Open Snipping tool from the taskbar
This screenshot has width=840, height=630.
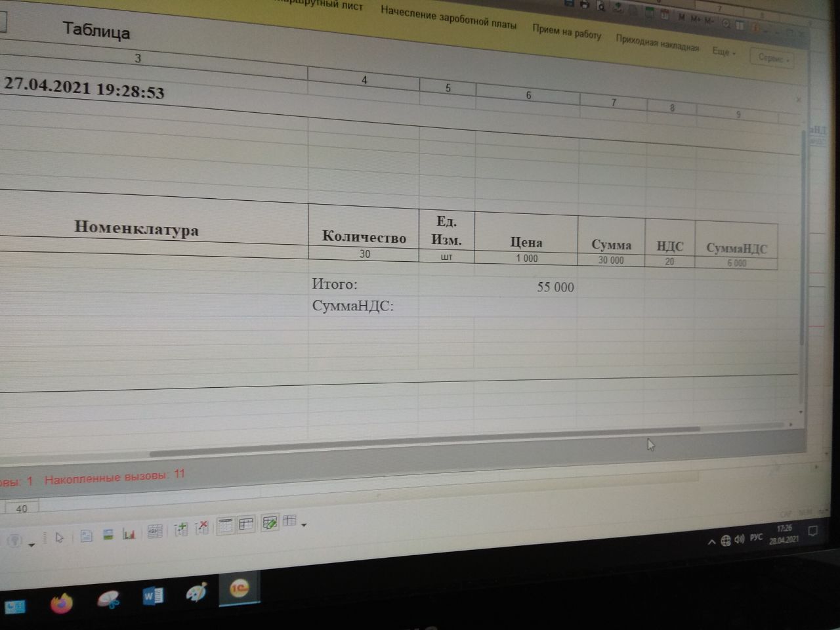click(x=108, y=599)
